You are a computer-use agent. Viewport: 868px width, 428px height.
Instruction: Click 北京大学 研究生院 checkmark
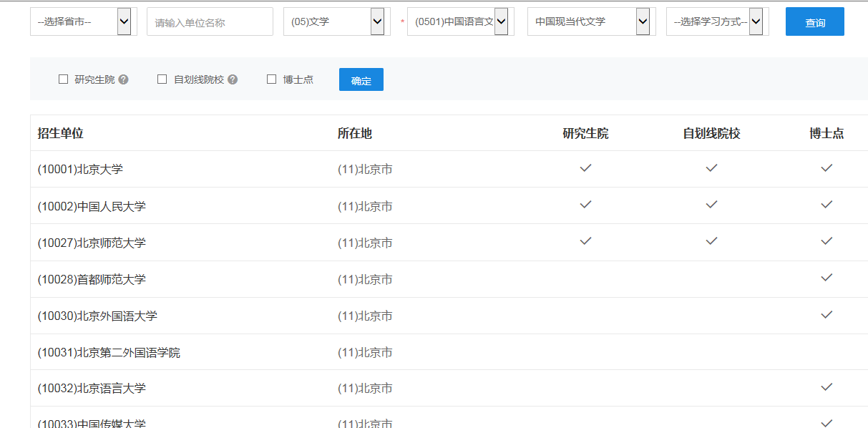coord(585,167)
